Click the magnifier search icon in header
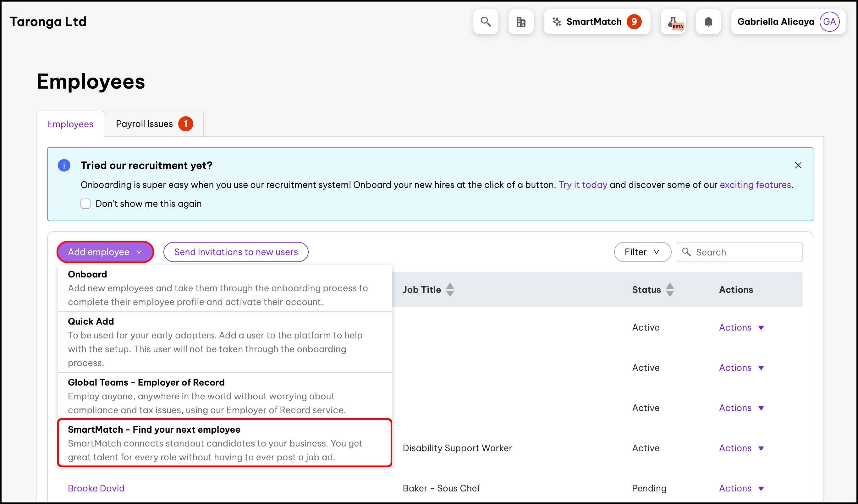The height and width of the screenshot is (504, 858). 486,22
